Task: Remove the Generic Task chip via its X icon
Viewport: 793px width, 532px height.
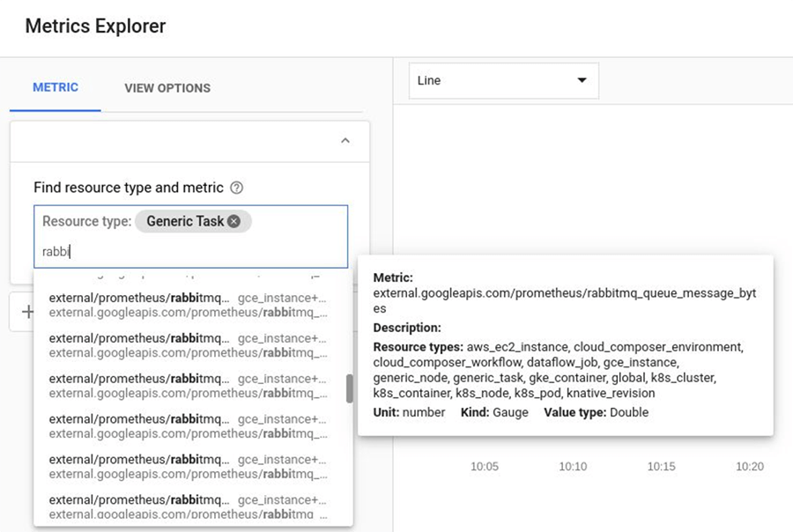Action: (x=233, y=221)
